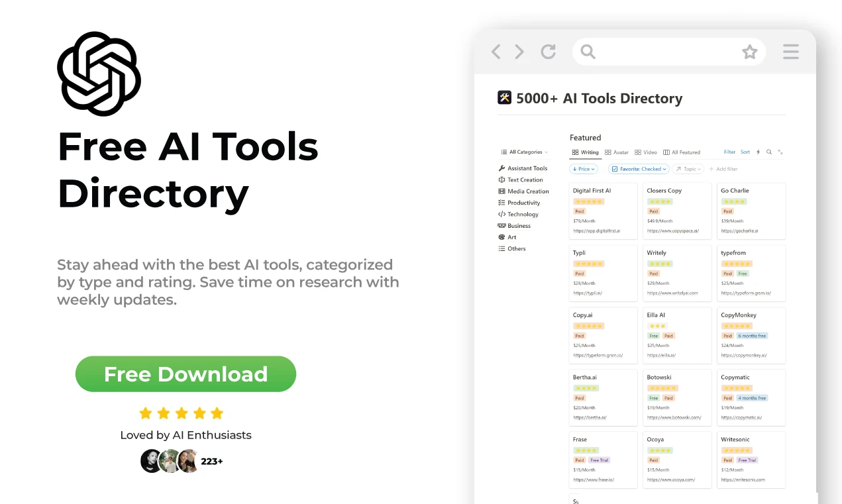Select Assistant Tools category
Viewport: 842px width, 504px height.
pos(523,168)
